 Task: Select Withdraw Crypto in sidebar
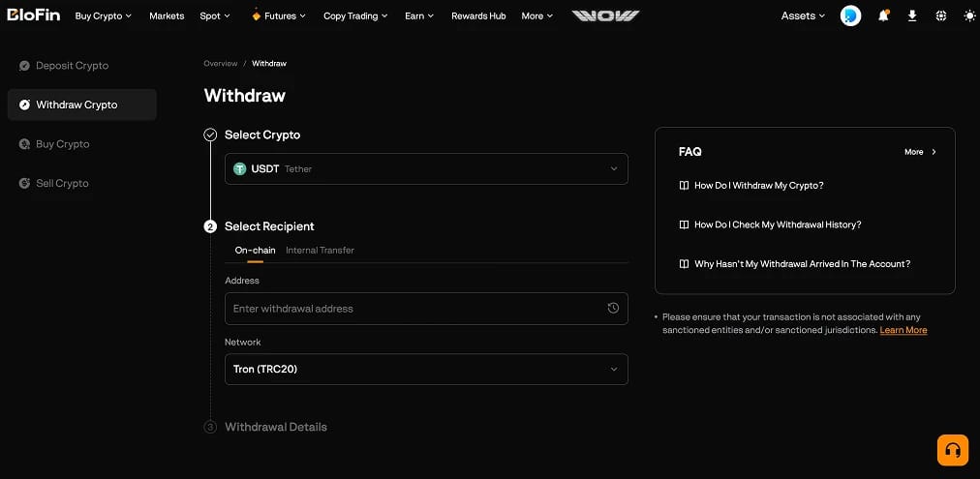coord(82,105)
